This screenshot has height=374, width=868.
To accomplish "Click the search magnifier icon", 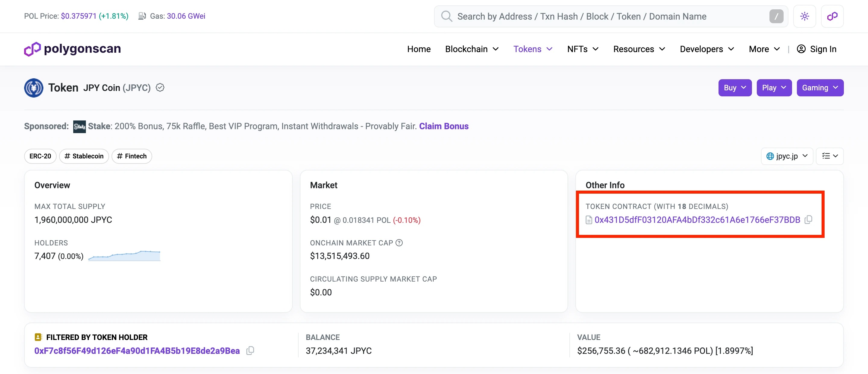I will pos(446,16).
